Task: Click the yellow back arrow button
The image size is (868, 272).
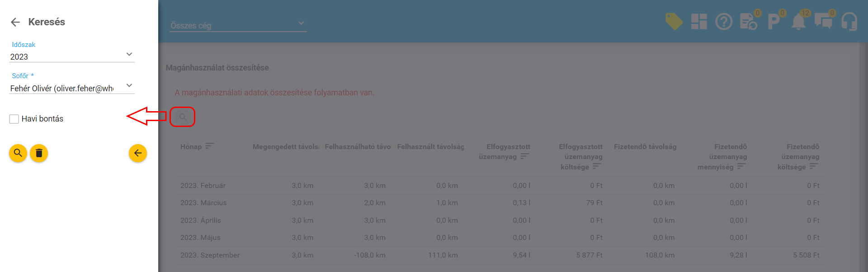Action: pos(137,153)
